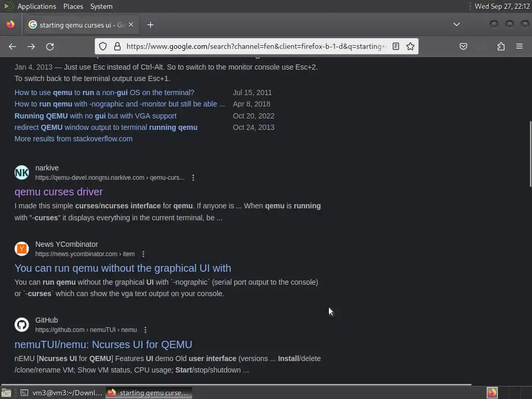Open 'Running QEMU with no gui but with VGA support'
Image resolution: width=532 pixels, height=399 pixels.
click(x=96, y=116)
